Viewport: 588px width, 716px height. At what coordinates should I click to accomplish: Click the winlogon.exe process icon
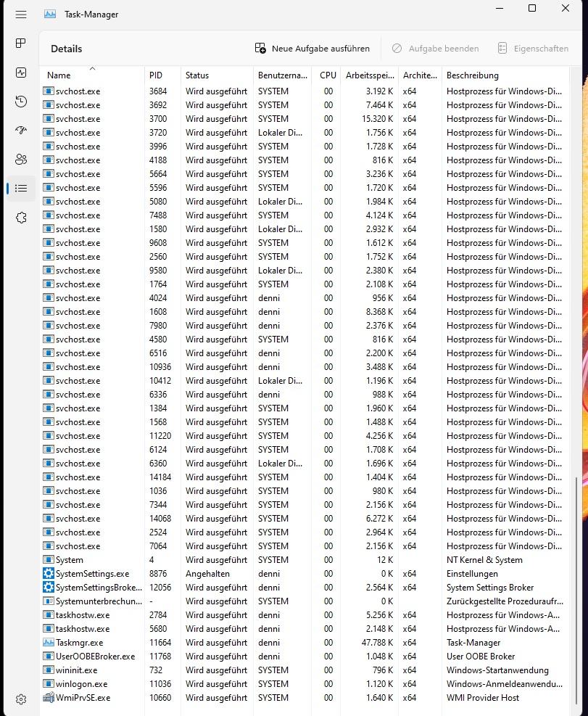click(49, 683)
